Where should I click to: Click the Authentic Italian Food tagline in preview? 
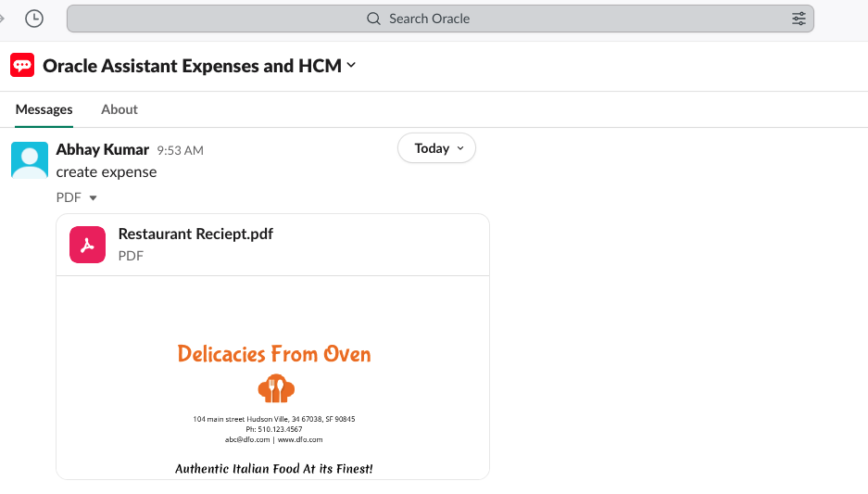(274, 468)
